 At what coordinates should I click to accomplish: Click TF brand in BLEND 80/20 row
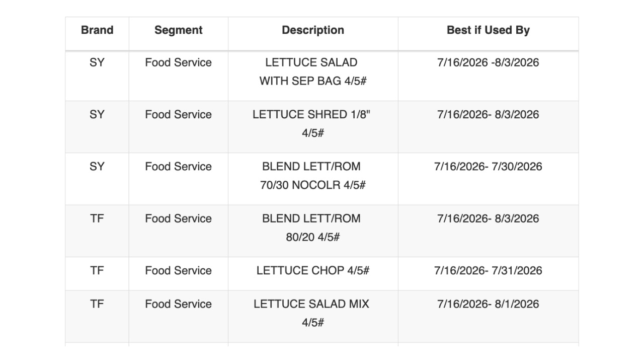pyautogui.click(x=97, y=219)
